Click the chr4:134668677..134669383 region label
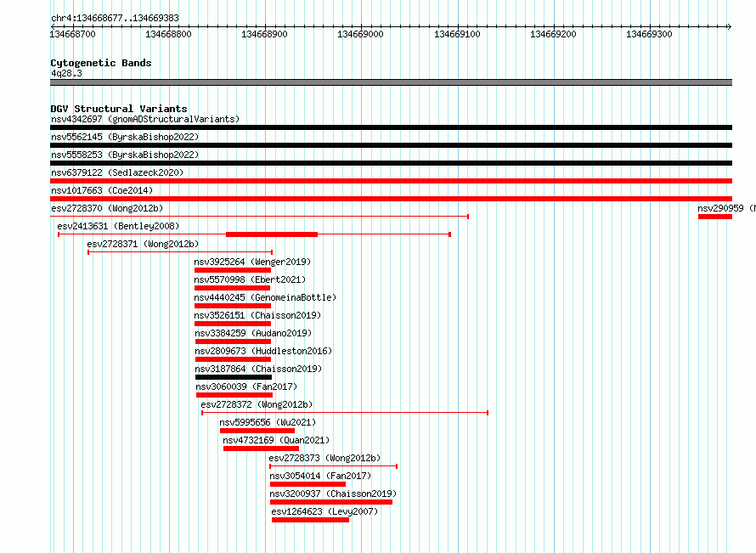Viewport: 756px width, 553px height. 115,18
